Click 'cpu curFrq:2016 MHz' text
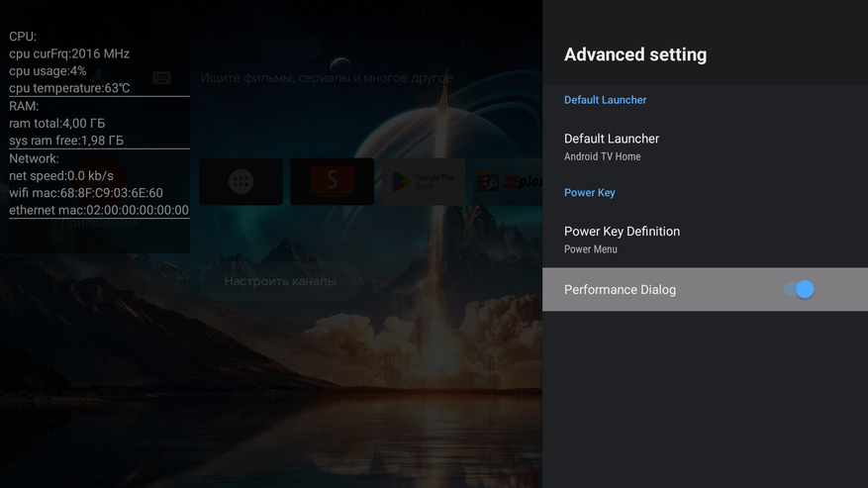 tap(69, 53)
